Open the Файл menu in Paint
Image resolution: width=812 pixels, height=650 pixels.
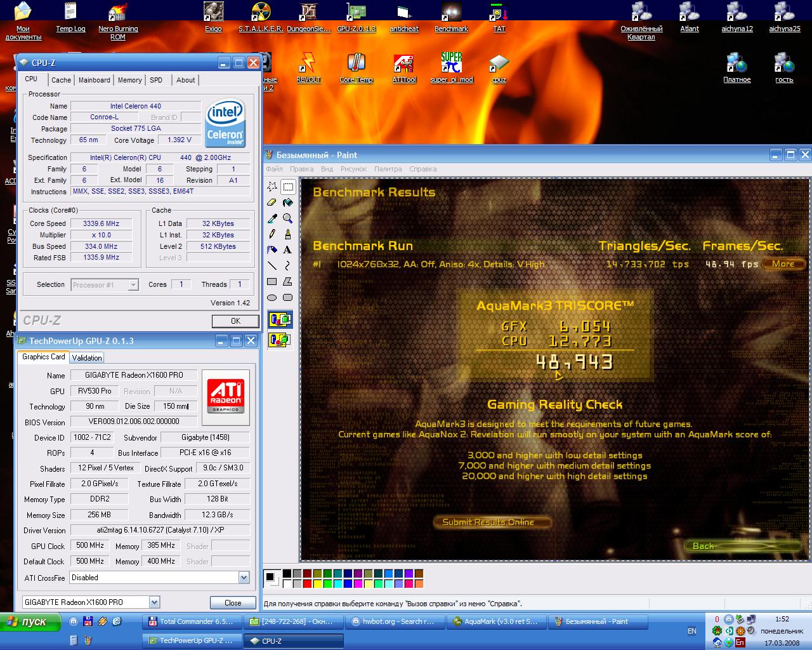tap(274, 169)
